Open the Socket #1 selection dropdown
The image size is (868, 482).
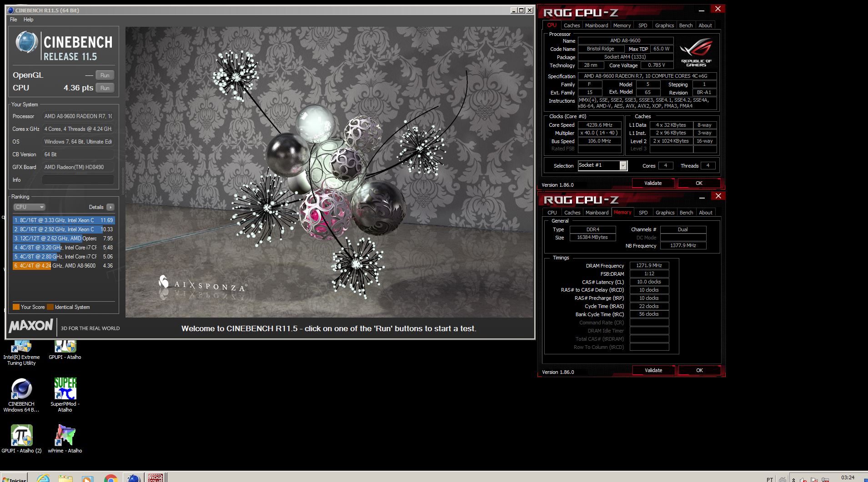point(602,165)
